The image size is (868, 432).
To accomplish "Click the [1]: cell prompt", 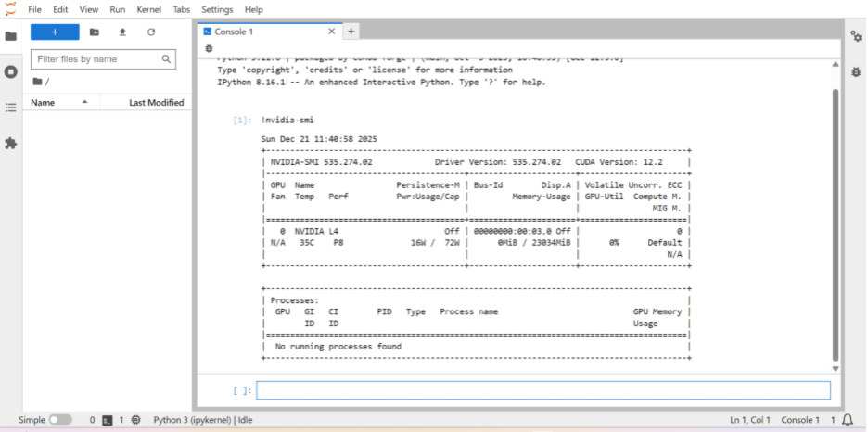I will pyautogui.click(x=242, y=120).
